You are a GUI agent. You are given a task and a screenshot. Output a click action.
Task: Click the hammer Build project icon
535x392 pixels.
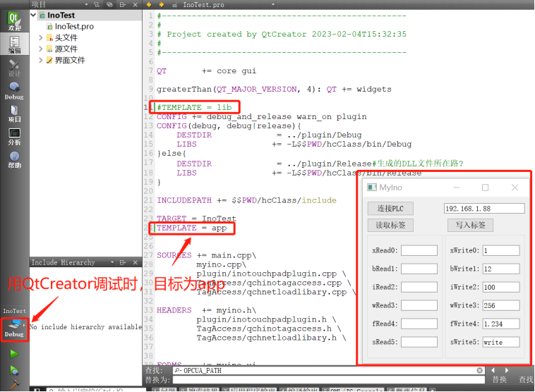(14, 386)
